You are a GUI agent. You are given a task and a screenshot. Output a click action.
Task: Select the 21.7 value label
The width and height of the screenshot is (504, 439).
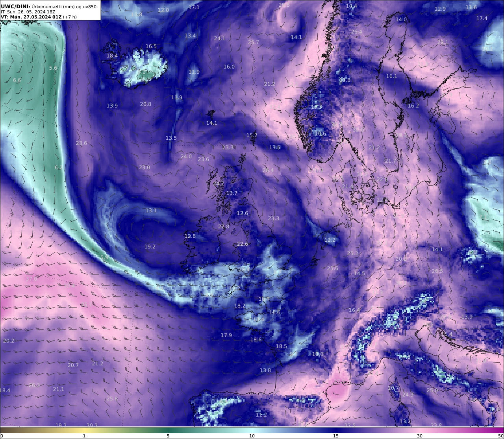pos(391,161)
